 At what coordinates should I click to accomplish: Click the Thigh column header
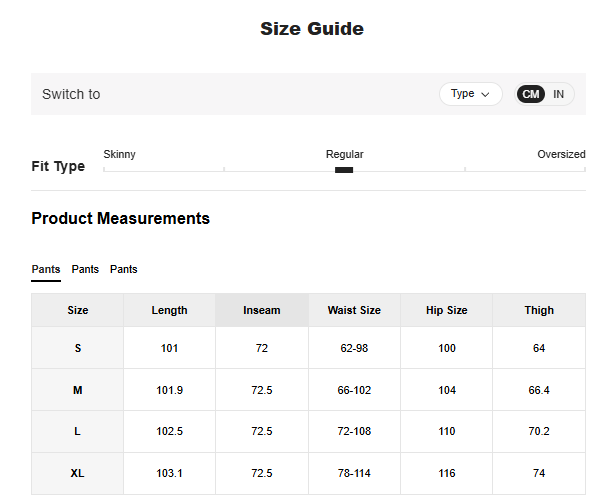539,310
